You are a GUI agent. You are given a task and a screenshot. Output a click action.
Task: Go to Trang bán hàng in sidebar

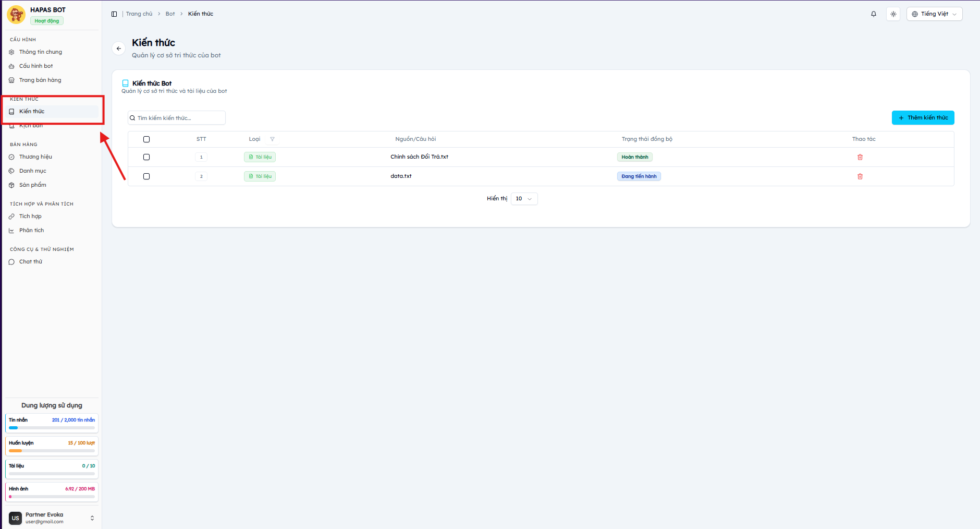click(x=51, y=80)
